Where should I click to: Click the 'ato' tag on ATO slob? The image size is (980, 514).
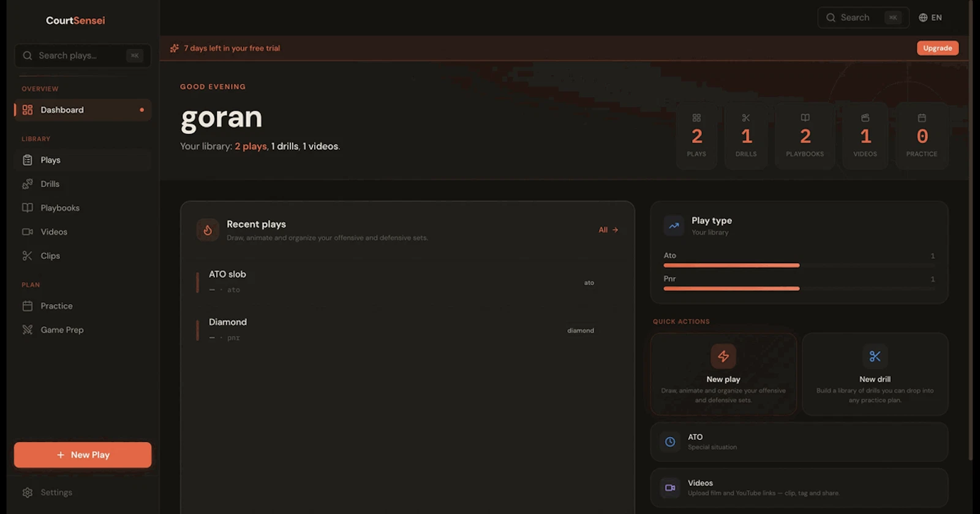[589, 283]
